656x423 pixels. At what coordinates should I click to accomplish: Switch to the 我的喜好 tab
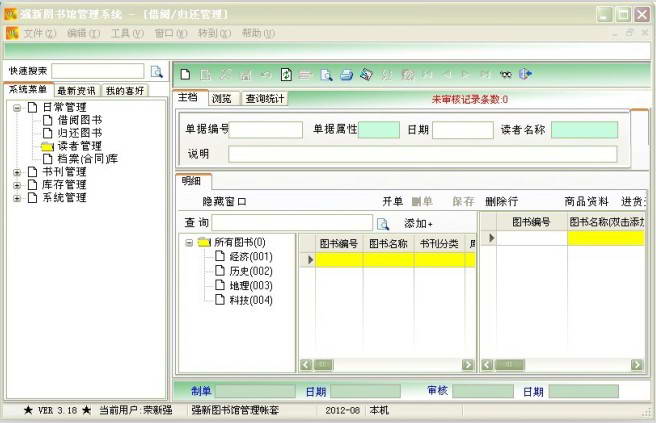point(125,90)
